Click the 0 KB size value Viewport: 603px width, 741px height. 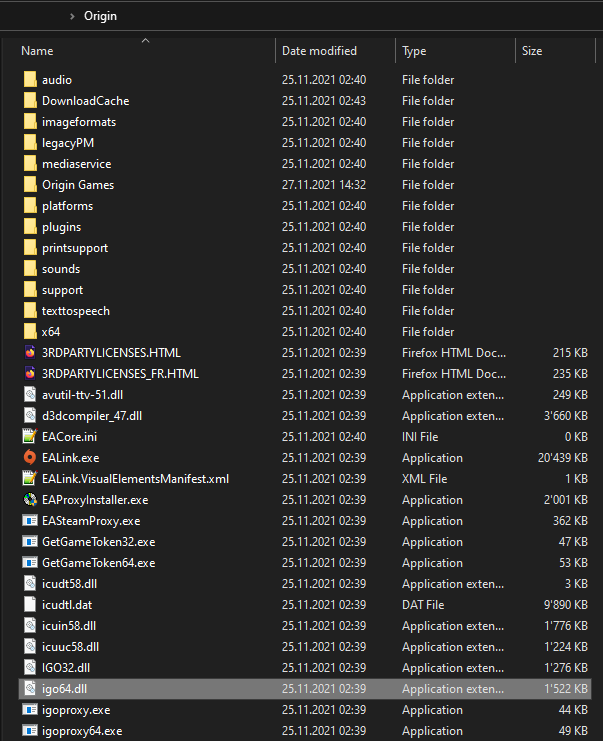pos(576,437)
